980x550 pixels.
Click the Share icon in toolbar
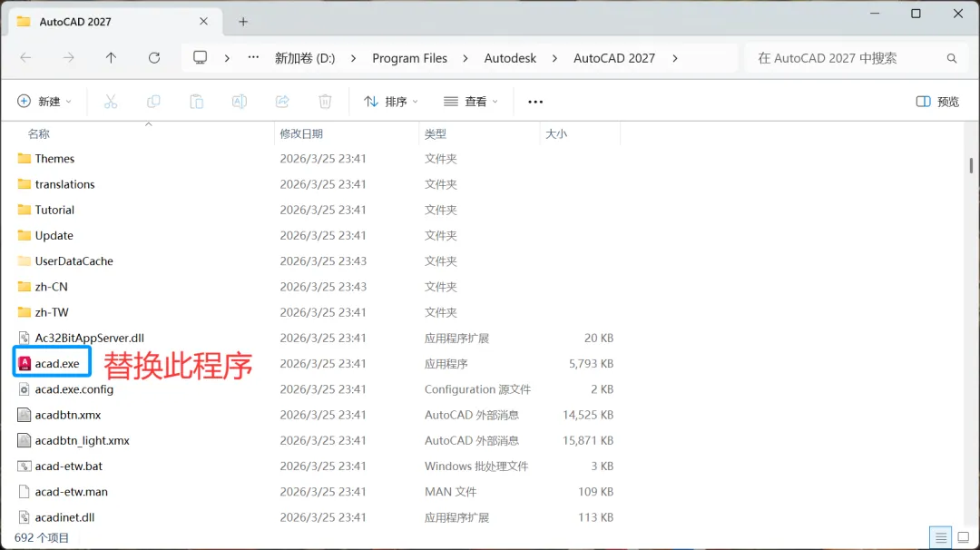282,102
